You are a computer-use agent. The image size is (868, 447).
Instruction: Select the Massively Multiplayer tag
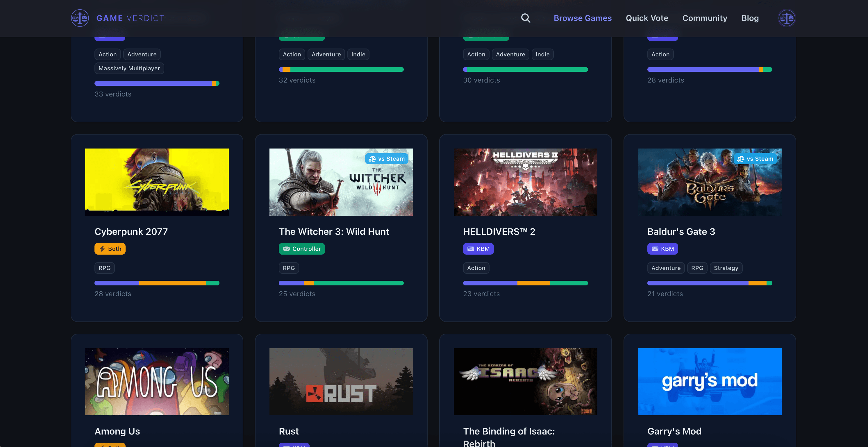tap(129, 68)
